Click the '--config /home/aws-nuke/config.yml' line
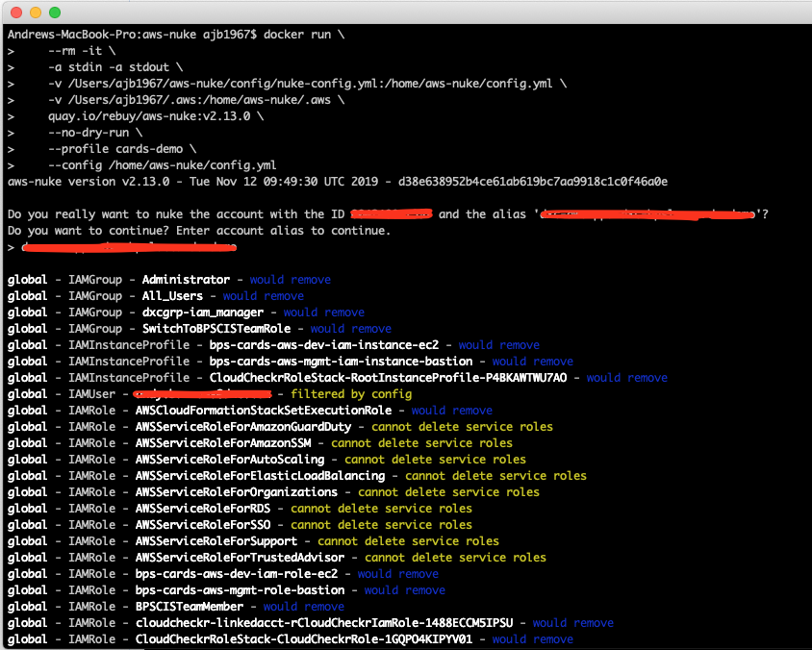This screenshot has width=812, height=650. tap(162, 165)
